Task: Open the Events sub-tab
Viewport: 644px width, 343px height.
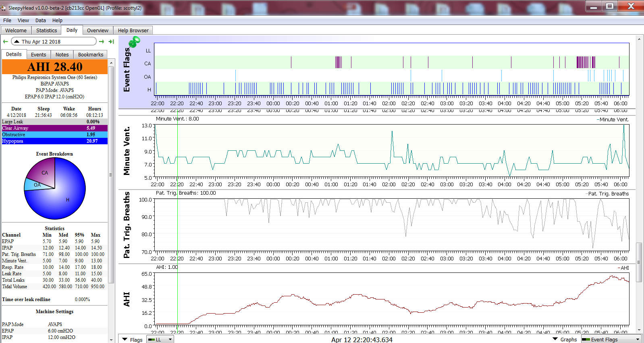Action: [39, 54]
